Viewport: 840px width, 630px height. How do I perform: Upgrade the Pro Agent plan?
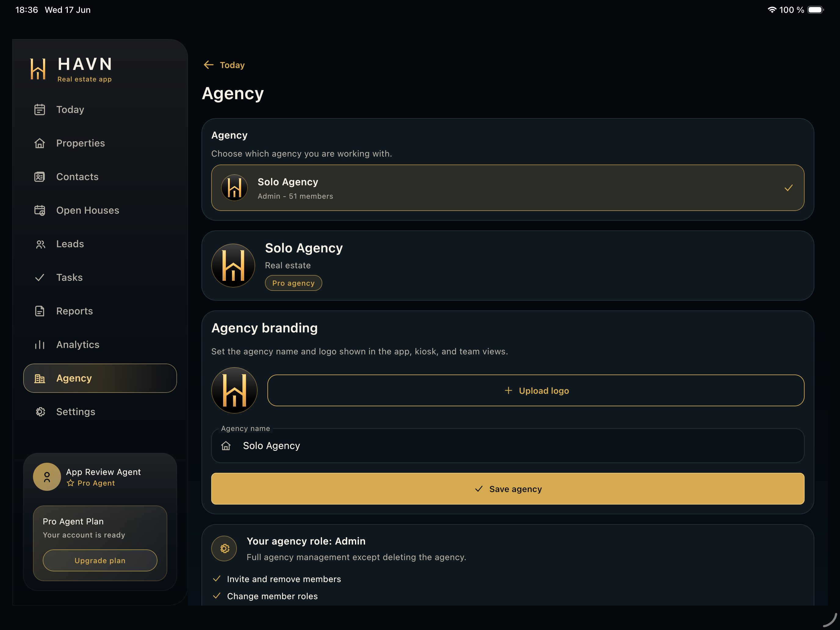(x=100, y=560)
